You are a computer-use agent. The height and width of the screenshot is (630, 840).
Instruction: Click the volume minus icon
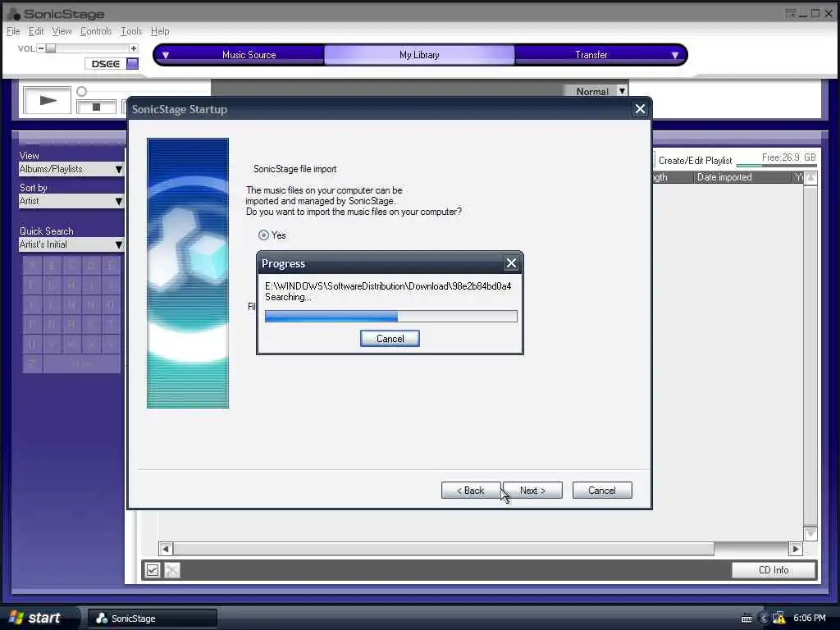click(41, 48)
